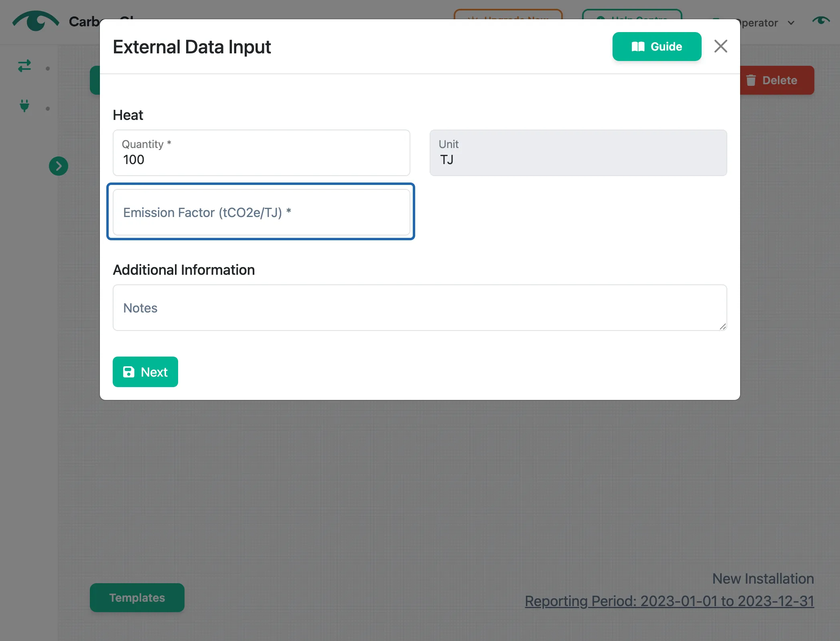Focus the Emission Factor (tCO2e/TJ) field

pos(261,212)
